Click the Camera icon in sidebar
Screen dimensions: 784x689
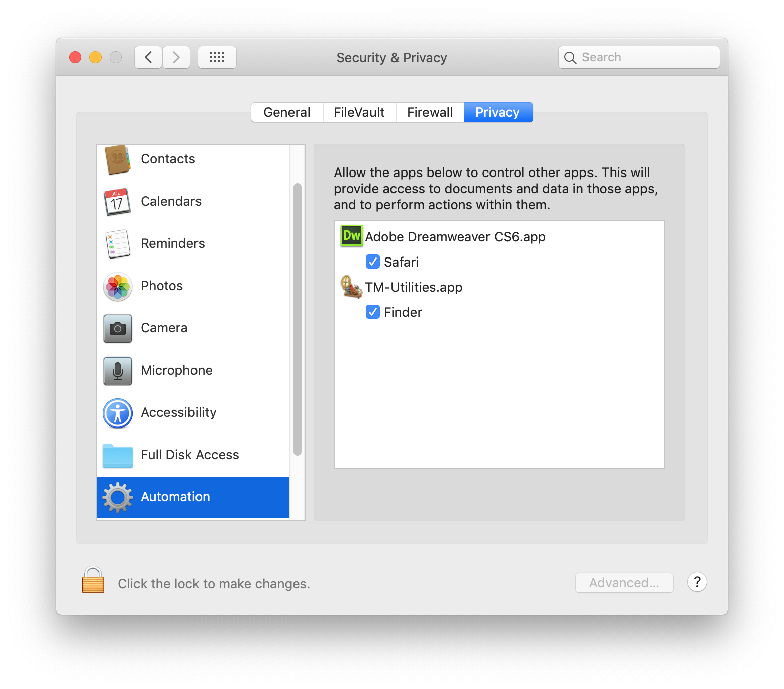pyautogui.click(x=118, y=329)
